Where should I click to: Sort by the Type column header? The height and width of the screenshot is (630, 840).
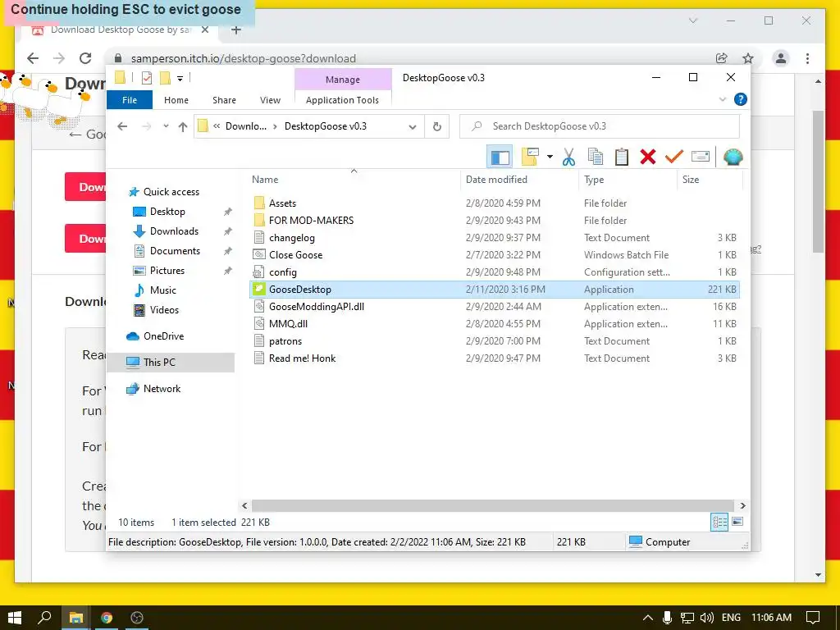coord(628,180)
